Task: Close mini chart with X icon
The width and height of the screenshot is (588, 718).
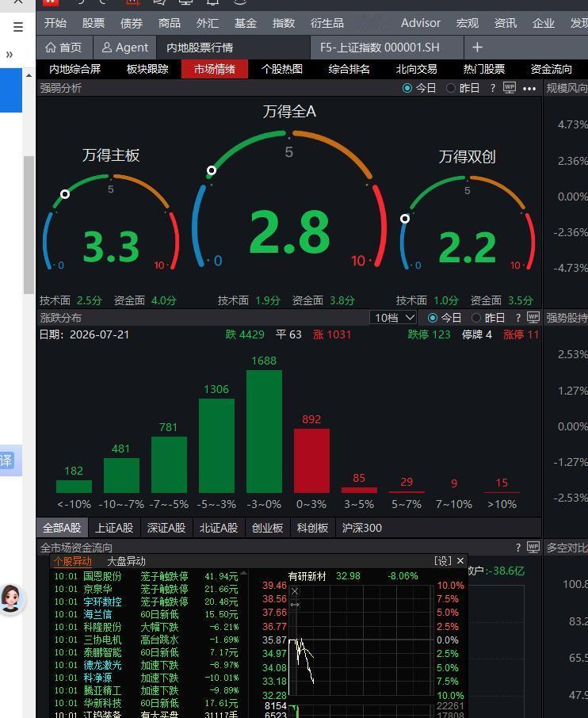Action: pos(295,592)
